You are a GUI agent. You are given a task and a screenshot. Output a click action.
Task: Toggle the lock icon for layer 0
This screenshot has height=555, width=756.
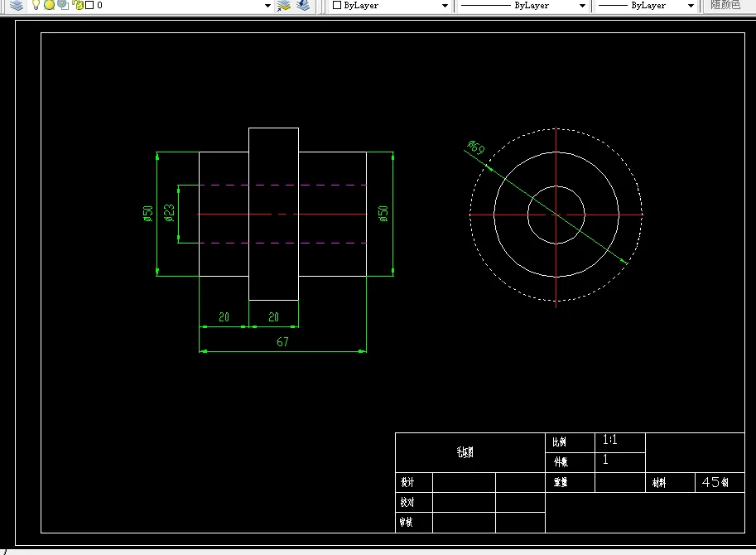pos(78,5)
